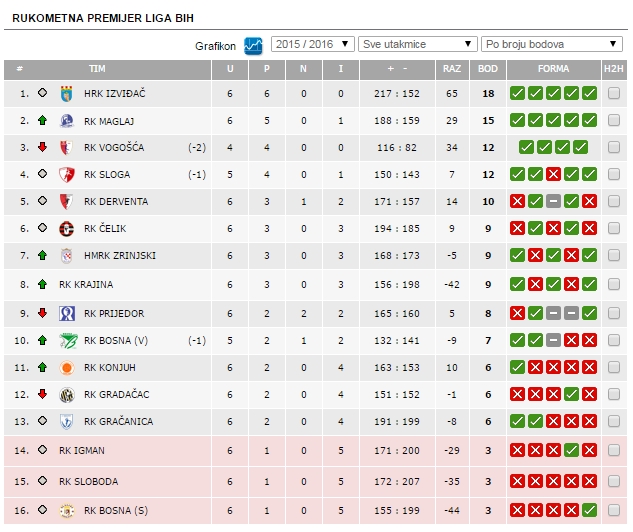This screenshot has width=633, height=532.
Task: Open the RK Vogošća team link
Action: [x=114, y=147]
